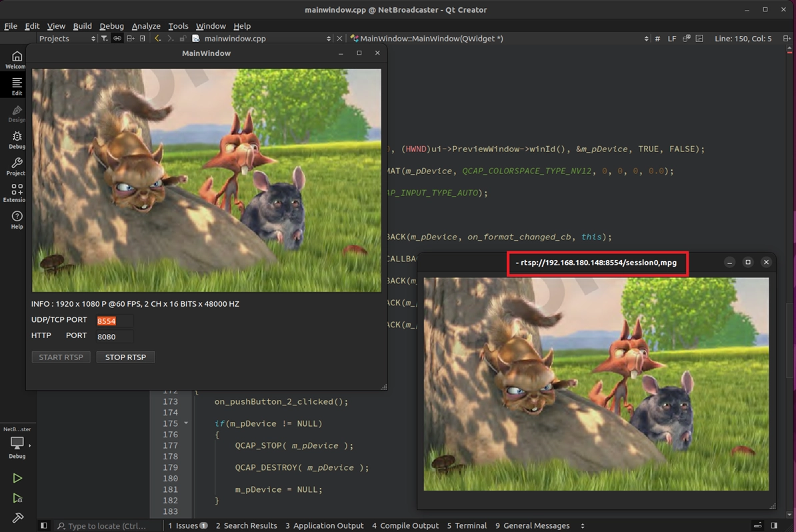Click the HTTP port field showing 8080
Screen dimensions: 796x532
point(115,337)
